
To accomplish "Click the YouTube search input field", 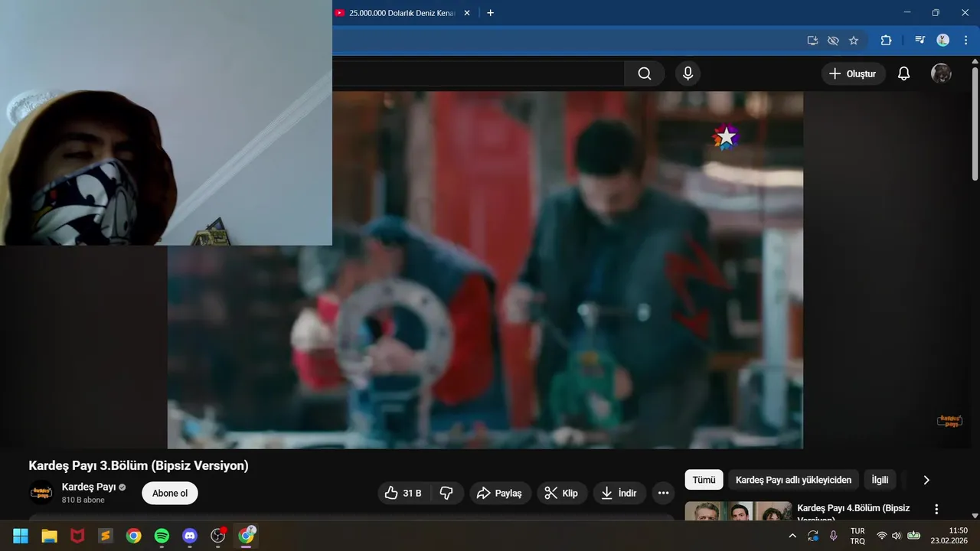I will (479, 73).
